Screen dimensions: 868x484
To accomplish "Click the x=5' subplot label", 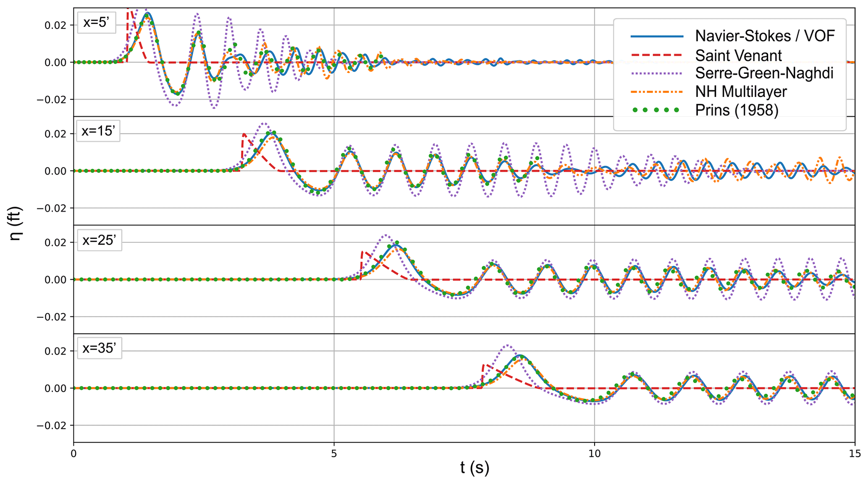I will coord(96,22).
